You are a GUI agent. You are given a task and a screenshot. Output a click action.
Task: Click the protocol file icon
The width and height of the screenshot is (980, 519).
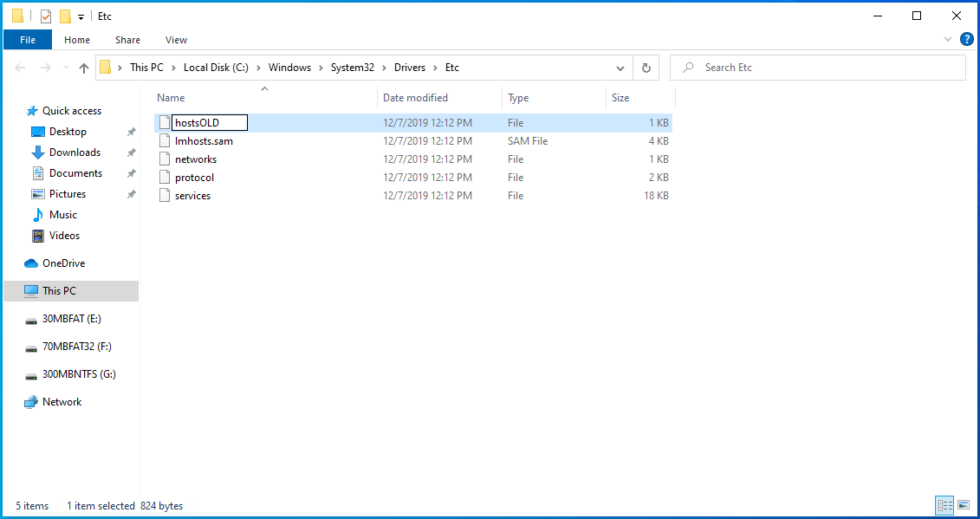(165, 177)
